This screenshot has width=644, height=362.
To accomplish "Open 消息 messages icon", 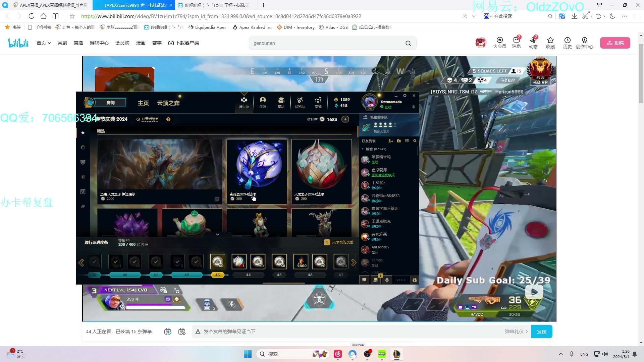I will [x=517, y=43].
